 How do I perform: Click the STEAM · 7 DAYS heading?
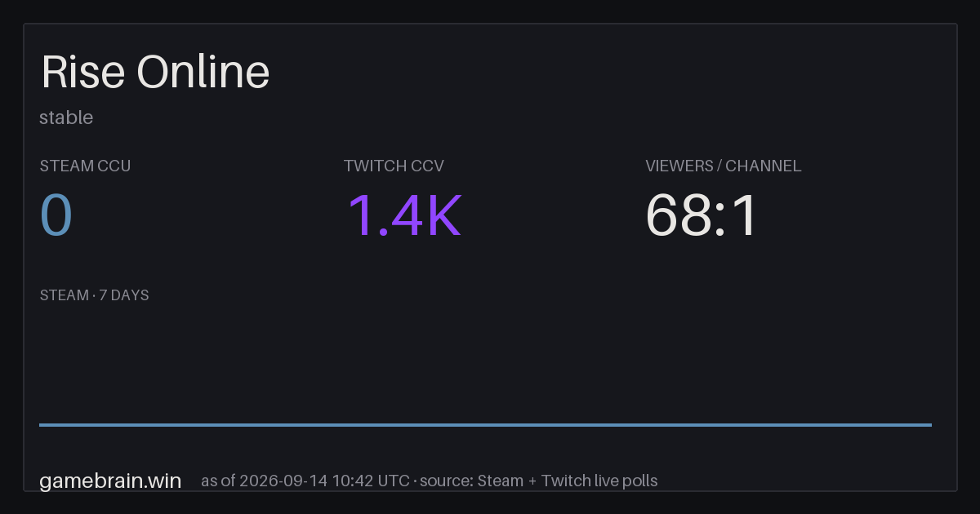click(94, 295)
